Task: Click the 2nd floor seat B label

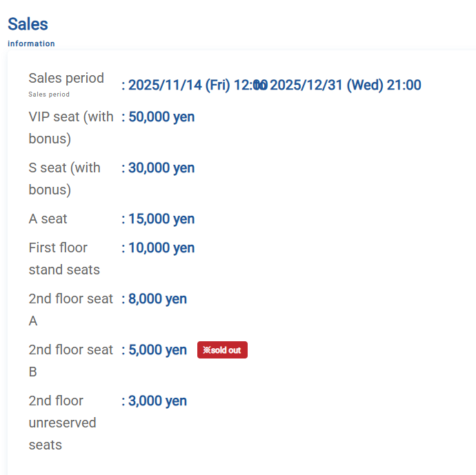Action: click(x=70, y=361)
